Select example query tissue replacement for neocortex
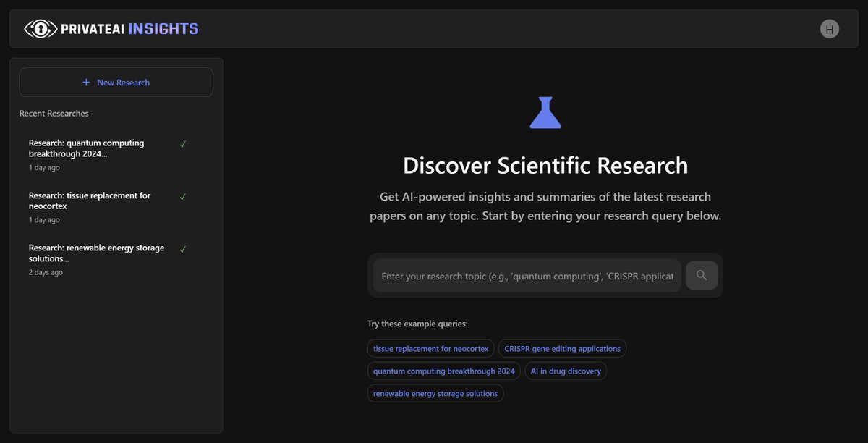This screenshot has height=443, width=868. point(431,348)
